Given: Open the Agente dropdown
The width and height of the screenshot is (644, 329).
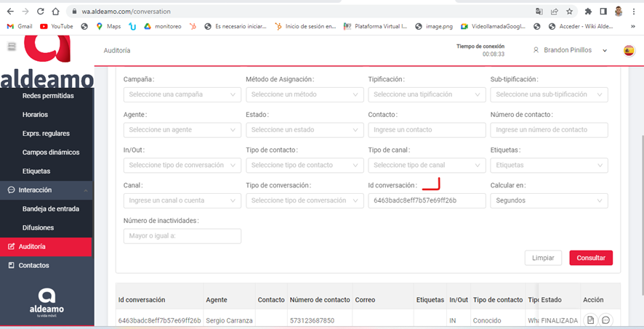Looking at the screenshot, I should [x=182, y=129].
